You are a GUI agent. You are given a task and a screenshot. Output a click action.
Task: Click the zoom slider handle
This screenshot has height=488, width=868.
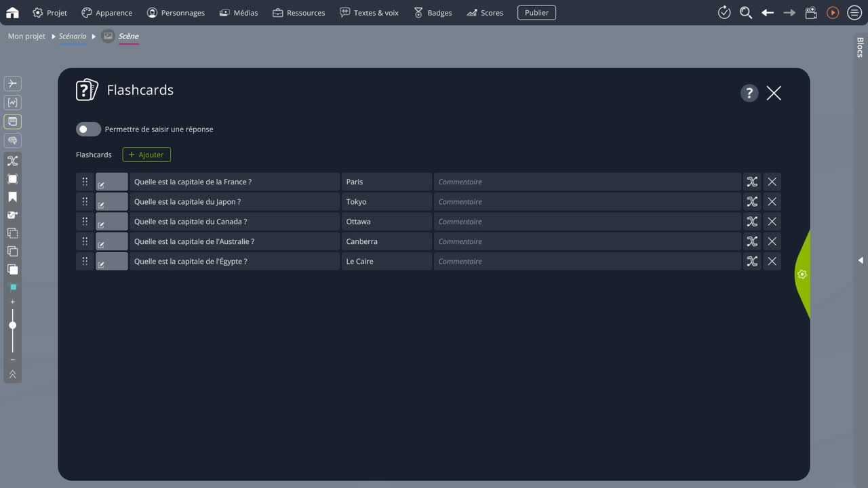[x=12, y=325]
